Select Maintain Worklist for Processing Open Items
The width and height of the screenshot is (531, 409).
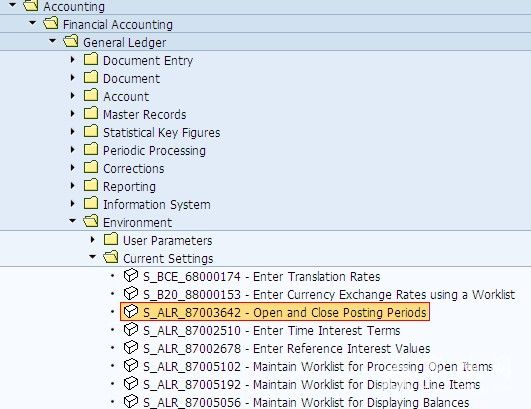click(x=318, y=366)
